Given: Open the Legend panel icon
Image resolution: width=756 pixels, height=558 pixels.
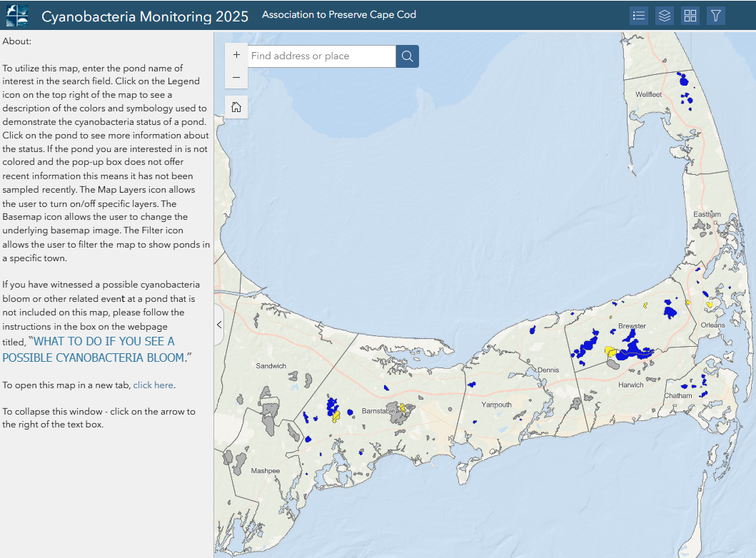Looking at the screenshot, I should [x=639, y=16].
